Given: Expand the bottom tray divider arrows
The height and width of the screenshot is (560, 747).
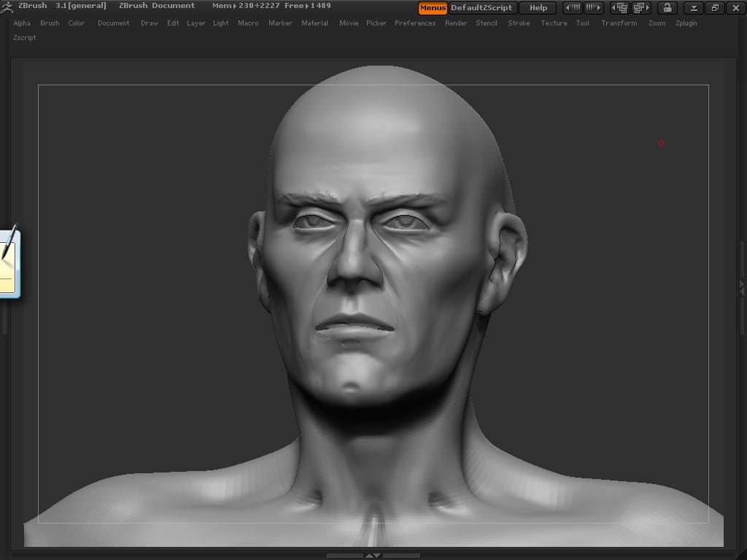Looking at the screenshot, I should coord(373,556).
